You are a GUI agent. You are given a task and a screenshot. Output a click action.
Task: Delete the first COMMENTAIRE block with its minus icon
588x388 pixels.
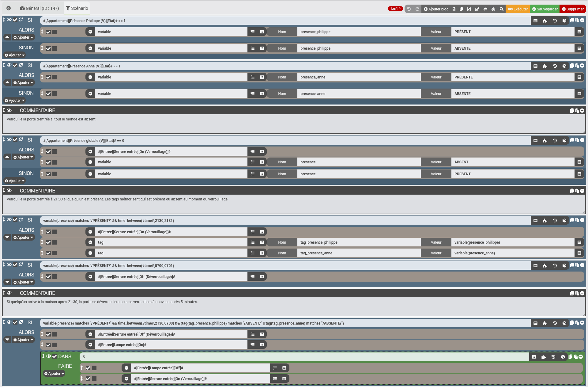[x=582, y=111]
